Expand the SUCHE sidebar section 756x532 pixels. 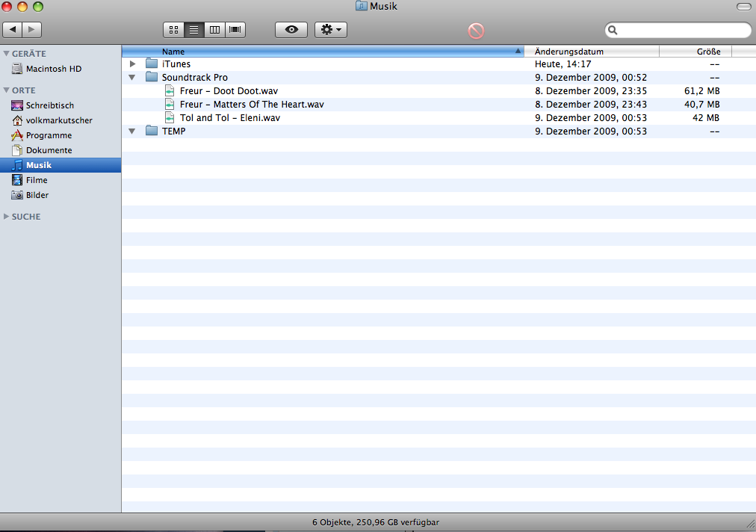pos(7,217)
